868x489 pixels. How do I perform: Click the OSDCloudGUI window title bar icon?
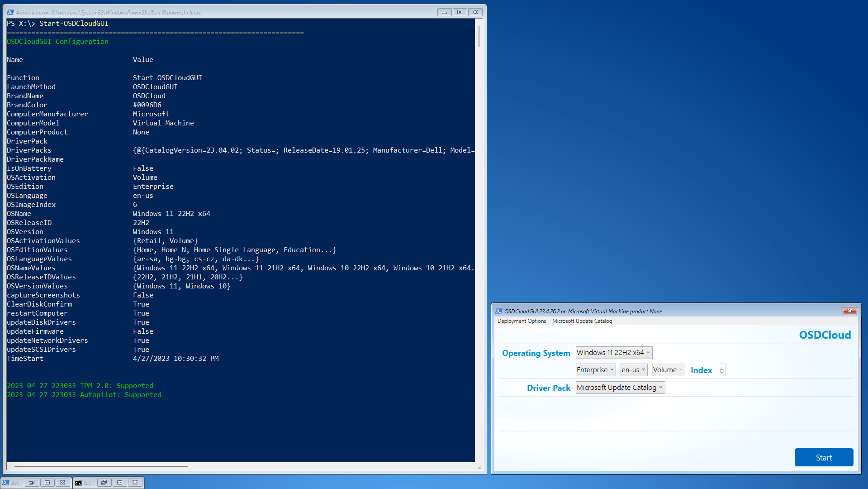point(498,311)
